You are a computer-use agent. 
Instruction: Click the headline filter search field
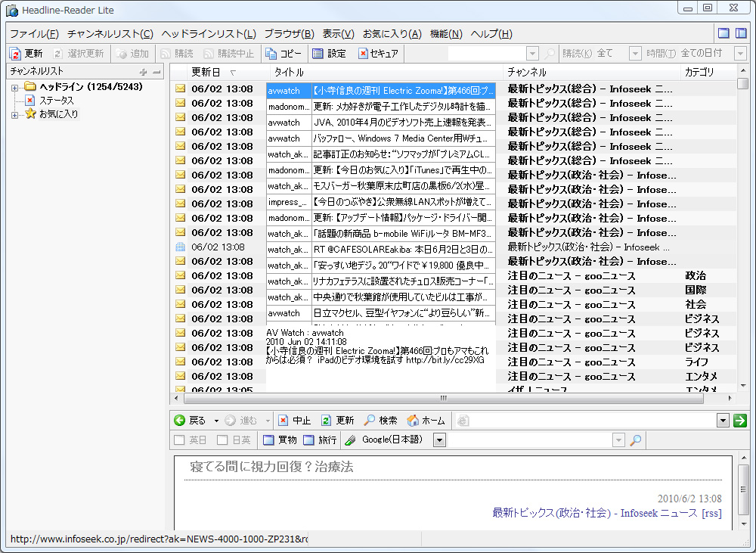[x=487, y=54]
